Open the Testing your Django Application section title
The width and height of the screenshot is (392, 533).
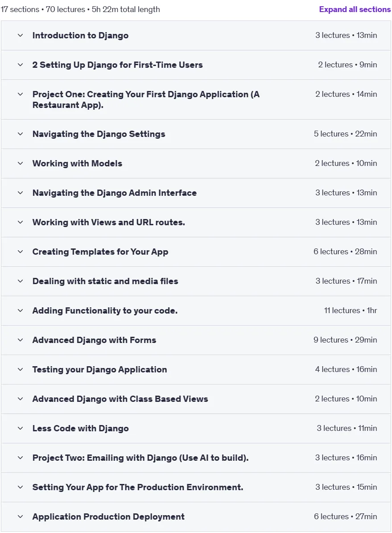(99, 369)
